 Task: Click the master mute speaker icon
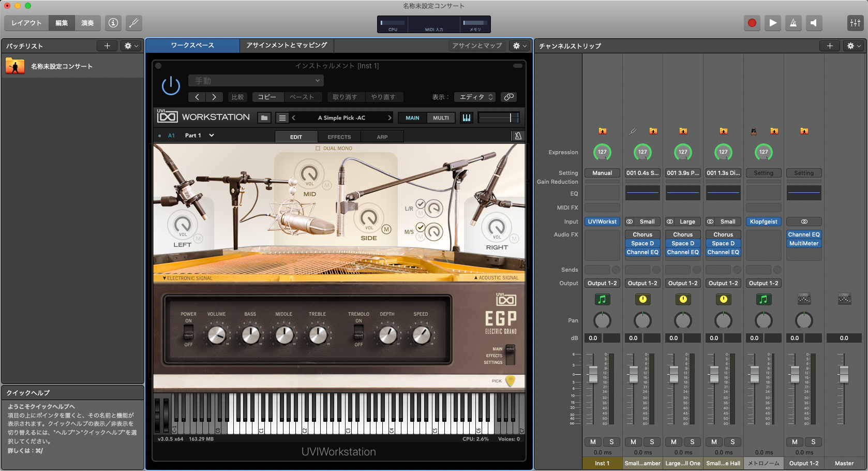pyautogui.click(x=814, y=23)
